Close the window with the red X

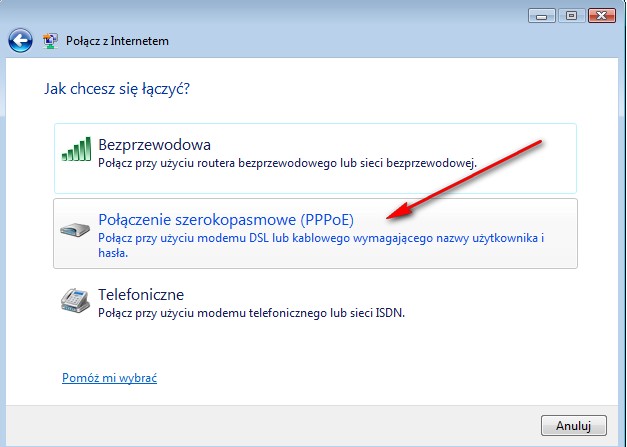601,16
